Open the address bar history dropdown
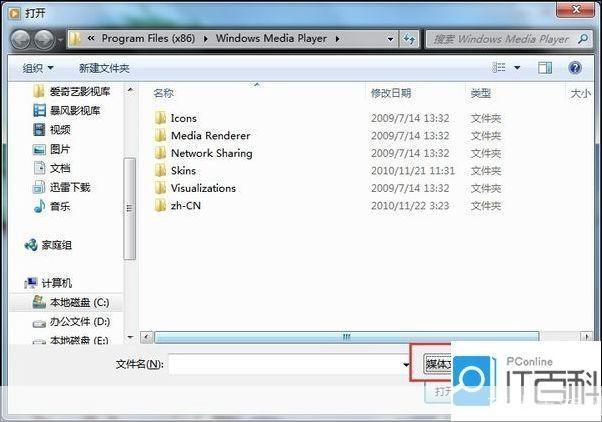This screenshot has width=602, height=422. [390, 39]
